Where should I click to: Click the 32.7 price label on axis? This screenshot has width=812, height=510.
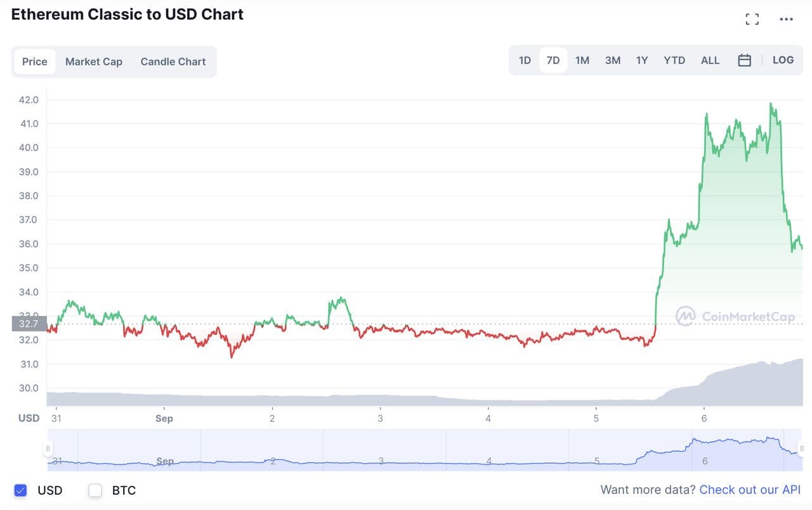(x=29, y=324)
